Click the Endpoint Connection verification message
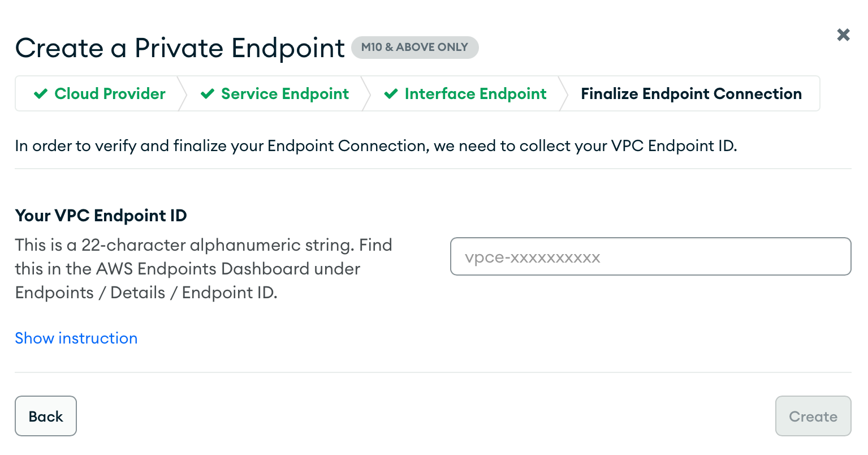The width and height of the screenshot is (868, 455). [376, 145]
